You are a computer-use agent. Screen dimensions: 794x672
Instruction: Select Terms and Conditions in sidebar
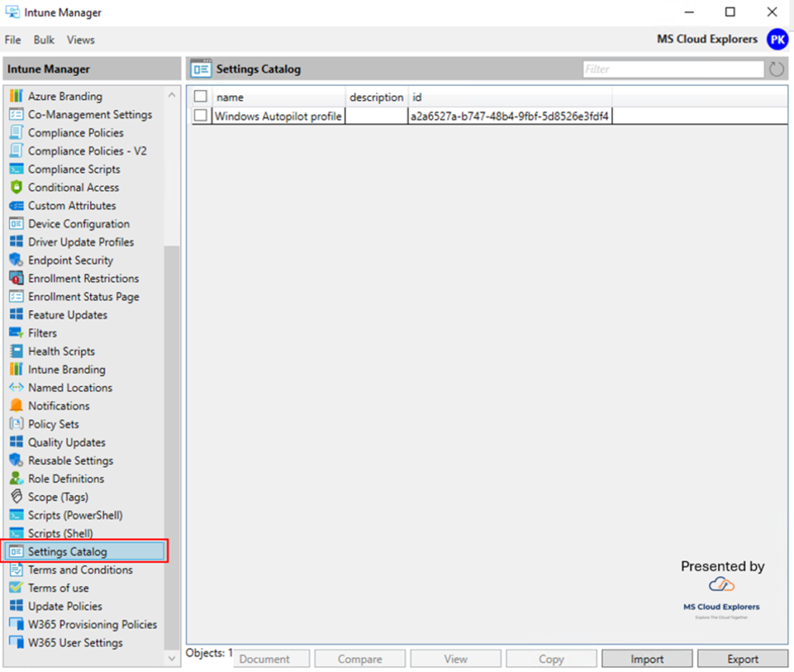(81, 569)
